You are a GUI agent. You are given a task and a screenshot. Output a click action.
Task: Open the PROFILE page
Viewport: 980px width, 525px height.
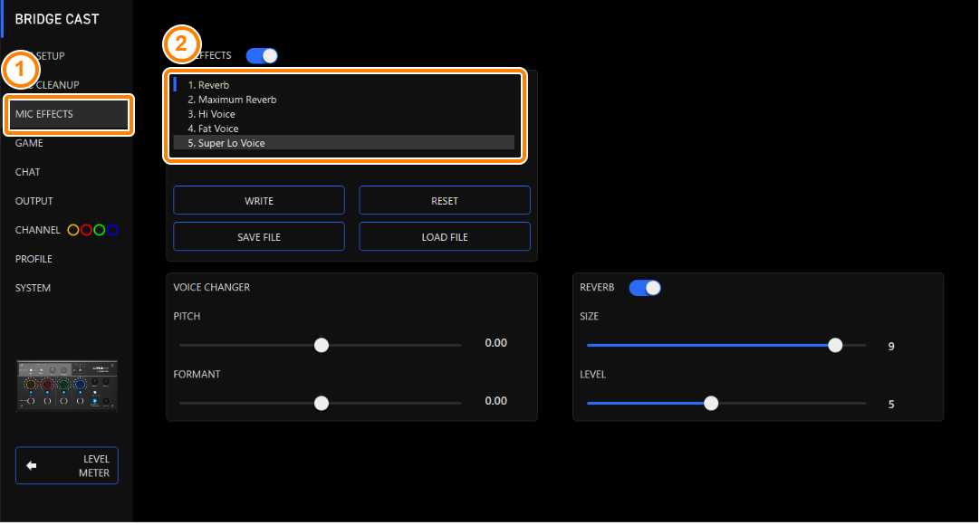pyautogui.click(x=34, y=259)
